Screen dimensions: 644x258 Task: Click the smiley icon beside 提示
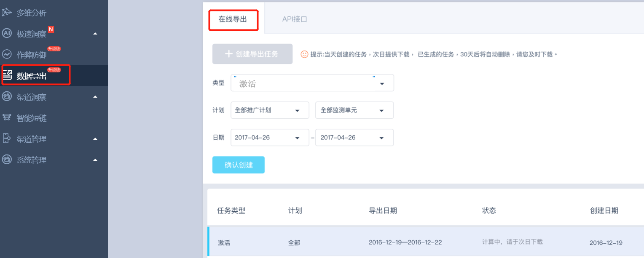pyautogui.click(x=304, y=54)
